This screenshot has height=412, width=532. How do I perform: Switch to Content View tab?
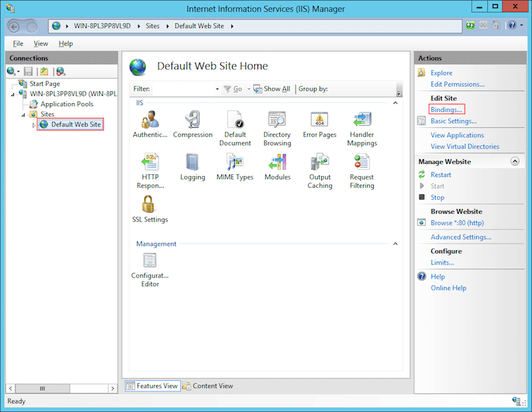(207, 386)
